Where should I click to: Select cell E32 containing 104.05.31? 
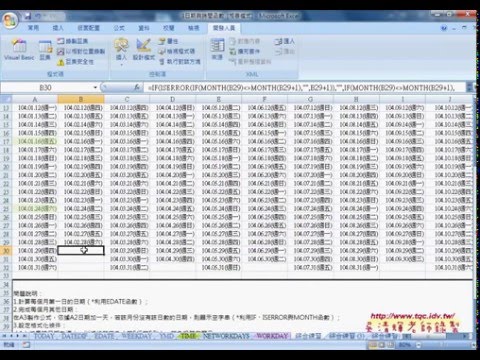(x=219, y=267)
